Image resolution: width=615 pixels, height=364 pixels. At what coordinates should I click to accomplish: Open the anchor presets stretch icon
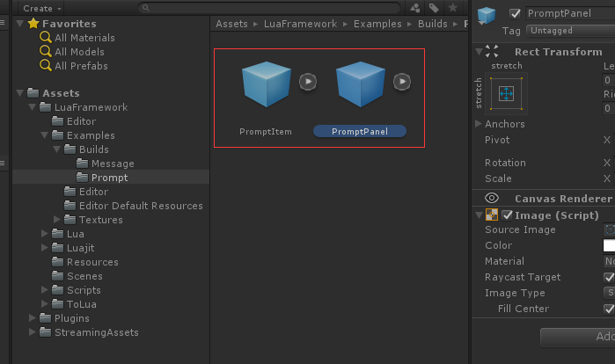(x=507, y=94)
